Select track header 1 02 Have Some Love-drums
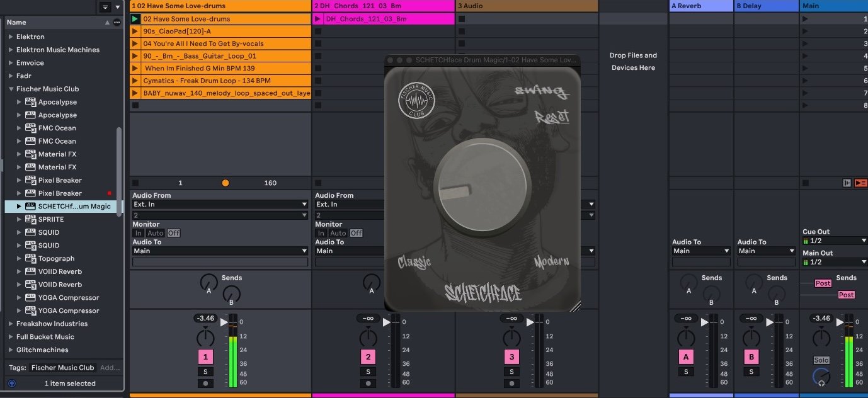The height and width of the screenshot is (398, 868). click(220, 6)
